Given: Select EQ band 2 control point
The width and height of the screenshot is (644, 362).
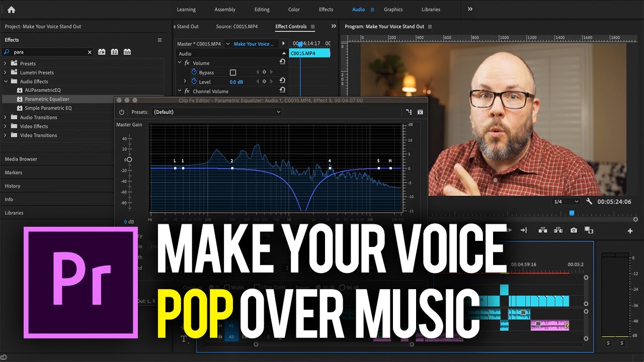Looking at the screenshot, I should [x=232, y=168].
